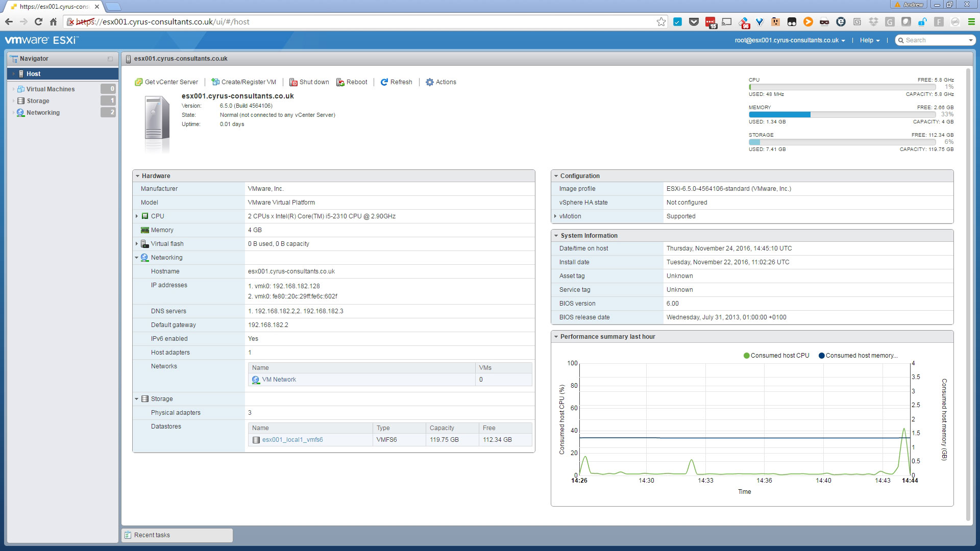Select the VM Network link
The image size is (980, 551).
pos(279,379)
